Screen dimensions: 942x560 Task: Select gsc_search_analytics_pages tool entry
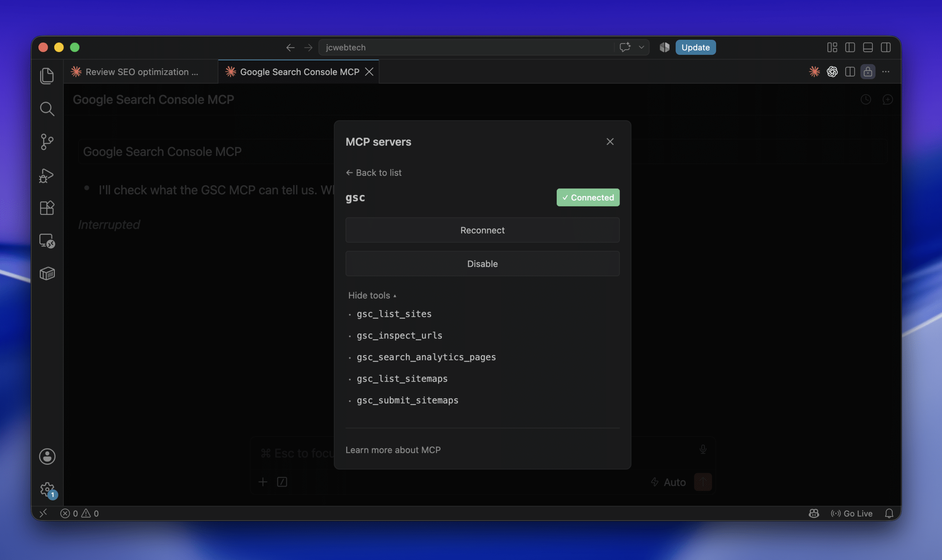(x=426, y=357)
